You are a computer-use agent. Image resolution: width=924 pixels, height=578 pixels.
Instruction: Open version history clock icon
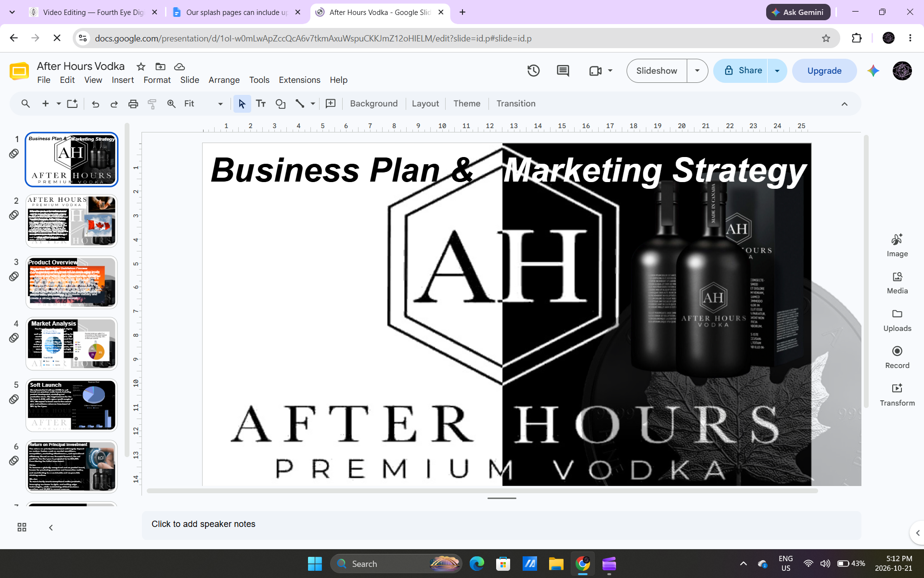click(x=533, y=71)
